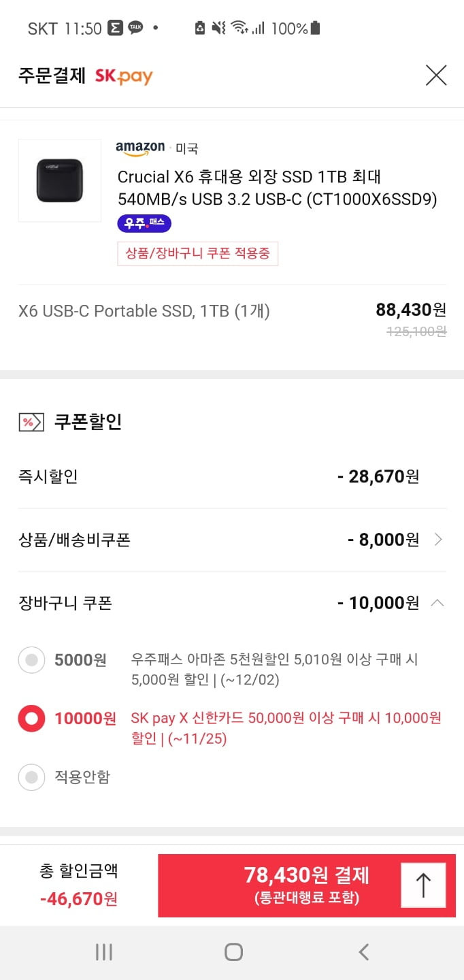Screen dimensions: 464x980
Task: Tap the 총 할인금액 summary
Action: click(79, 885)
